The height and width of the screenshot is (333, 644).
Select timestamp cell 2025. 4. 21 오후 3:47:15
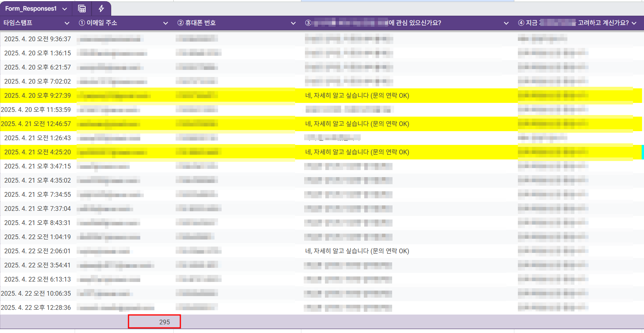point(38,166)
